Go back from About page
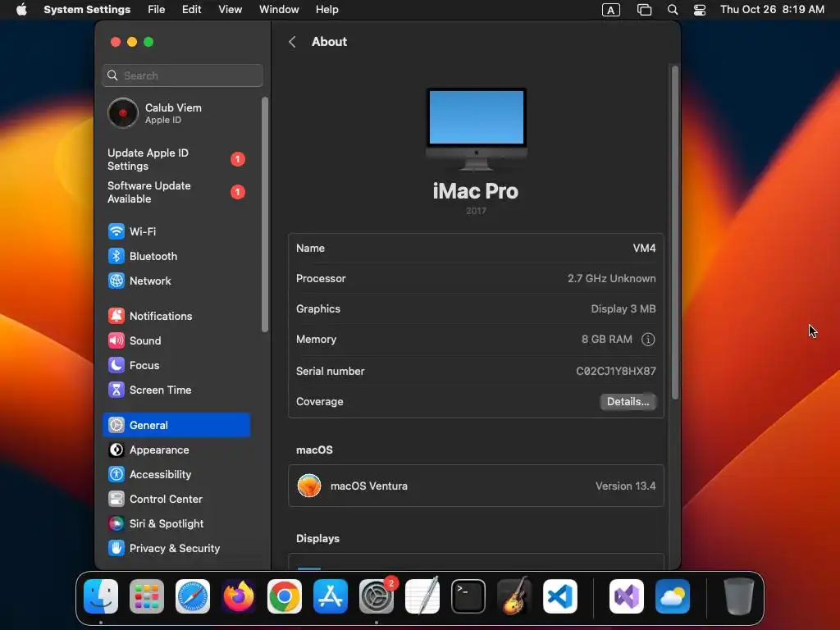Screen dimensions: 840x630 point(292,42)
